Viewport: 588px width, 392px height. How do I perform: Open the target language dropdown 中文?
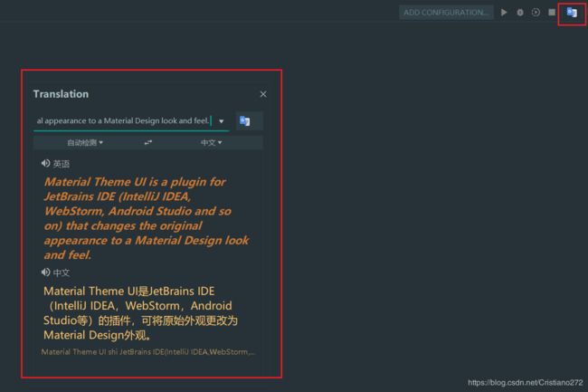click(211, 142)
